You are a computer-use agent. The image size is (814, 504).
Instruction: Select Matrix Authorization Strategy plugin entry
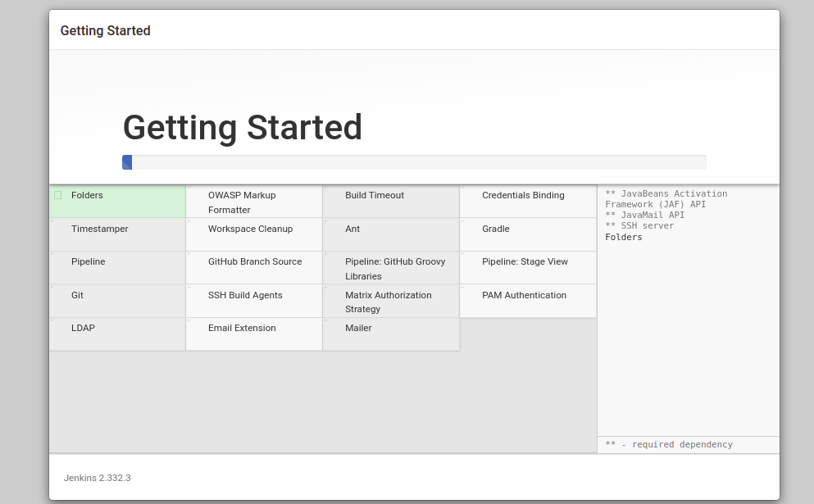tap(391, 301)
